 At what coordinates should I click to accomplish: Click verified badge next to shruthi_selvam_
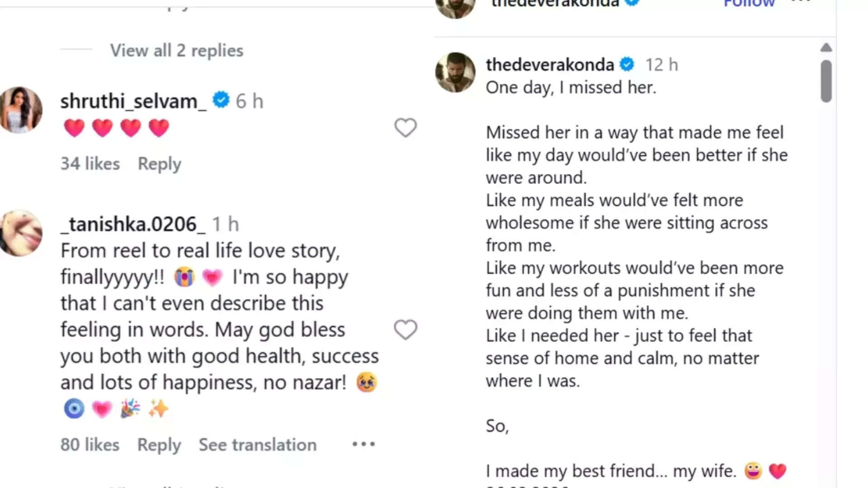[221, 100]
